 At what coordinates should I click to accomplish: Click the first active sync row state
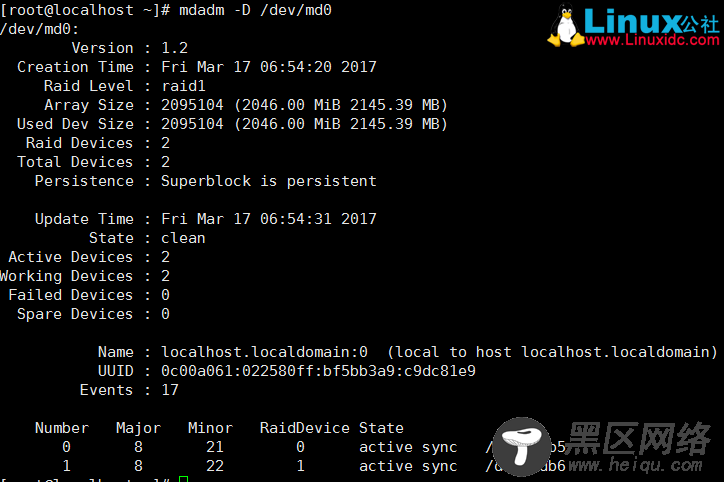408,447
